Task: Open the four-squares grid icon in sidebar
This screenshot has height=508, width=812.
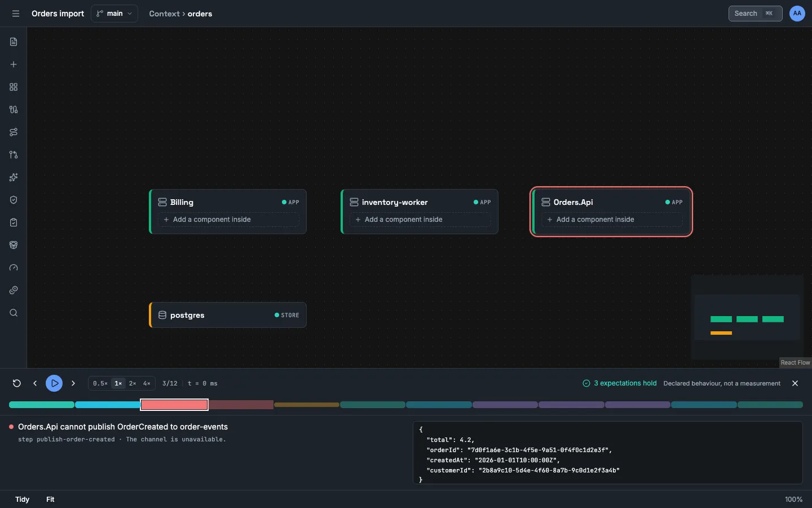Action: point(14,87)
